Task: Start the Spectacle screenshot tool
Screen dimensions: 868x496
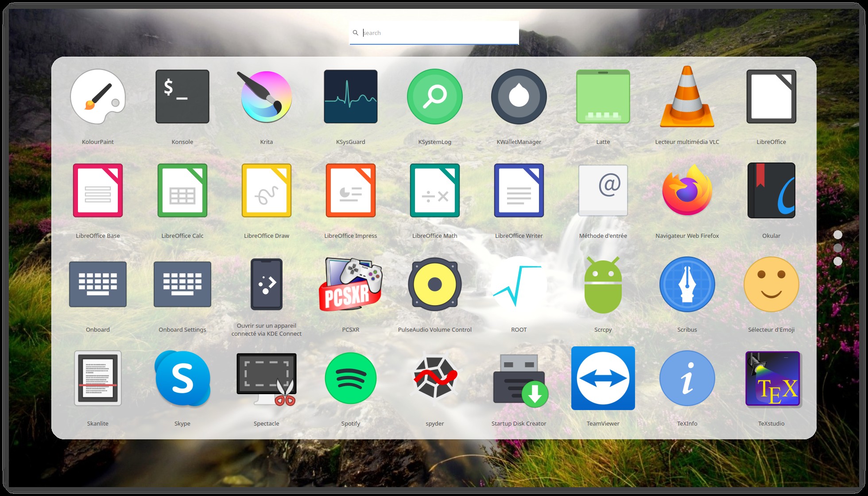Action: [x=266, y=378]
